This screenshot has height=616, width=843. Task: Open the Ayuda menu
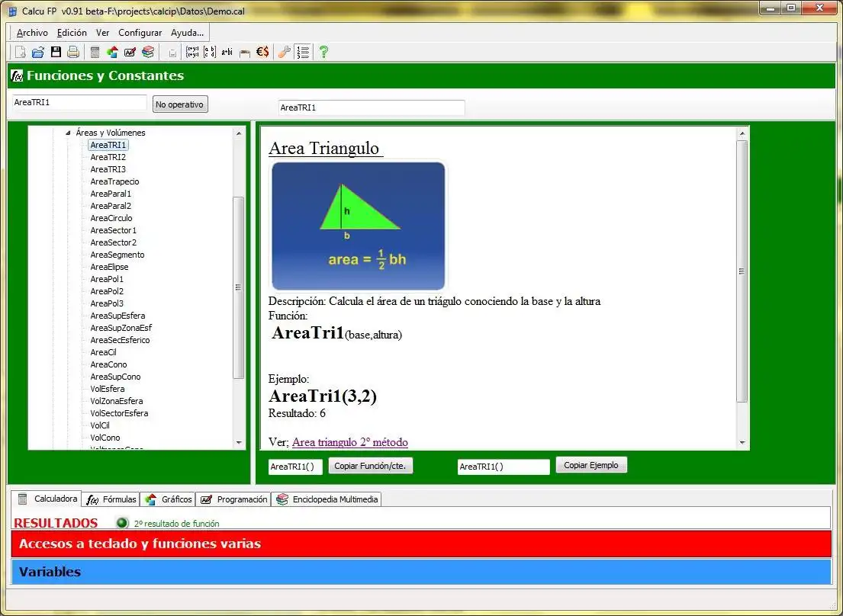click(187, 33)
